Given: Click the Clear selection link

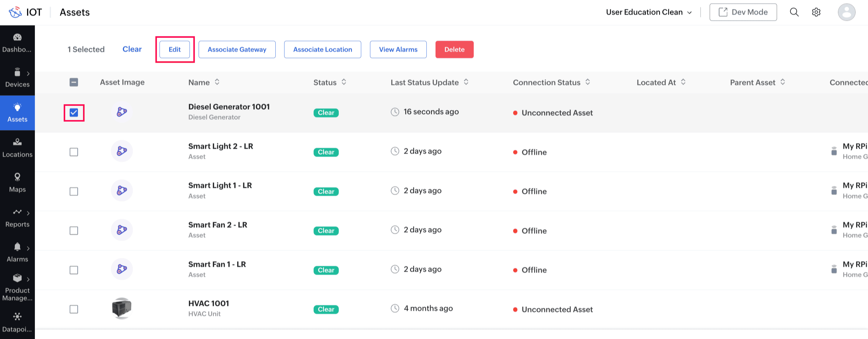Looking at the screenshot, I should coord(132,49).
